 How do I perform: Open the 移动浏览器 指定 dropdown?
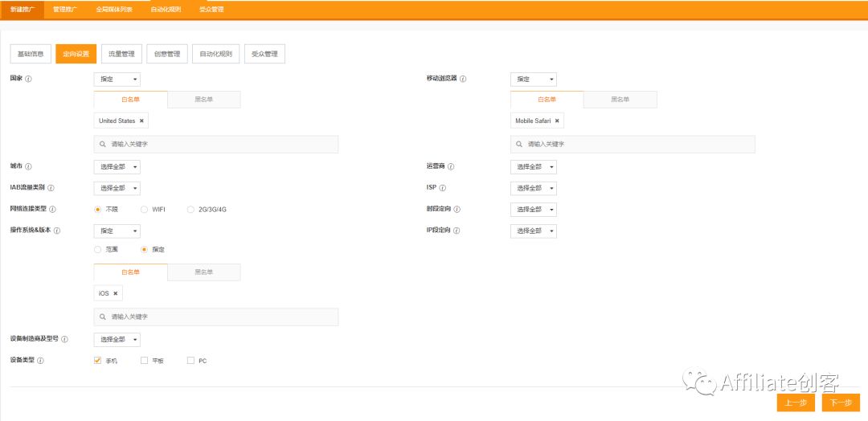(534, 79)
